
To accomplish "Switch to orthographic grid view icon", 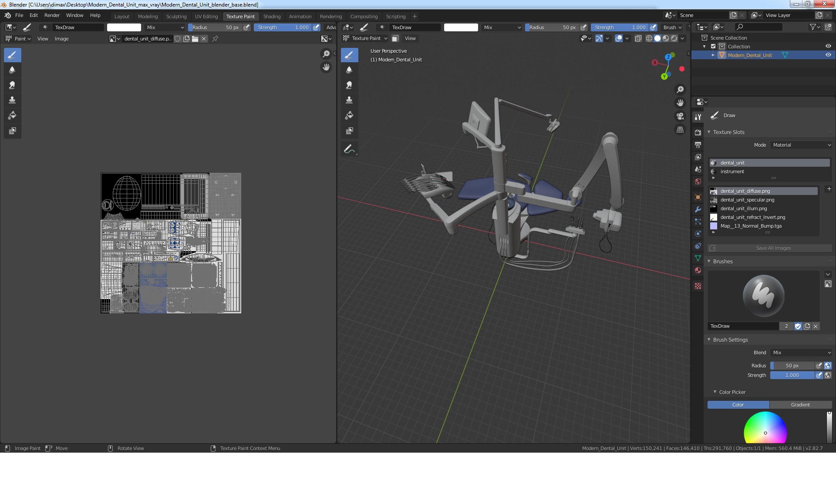I will coord(680,130).
